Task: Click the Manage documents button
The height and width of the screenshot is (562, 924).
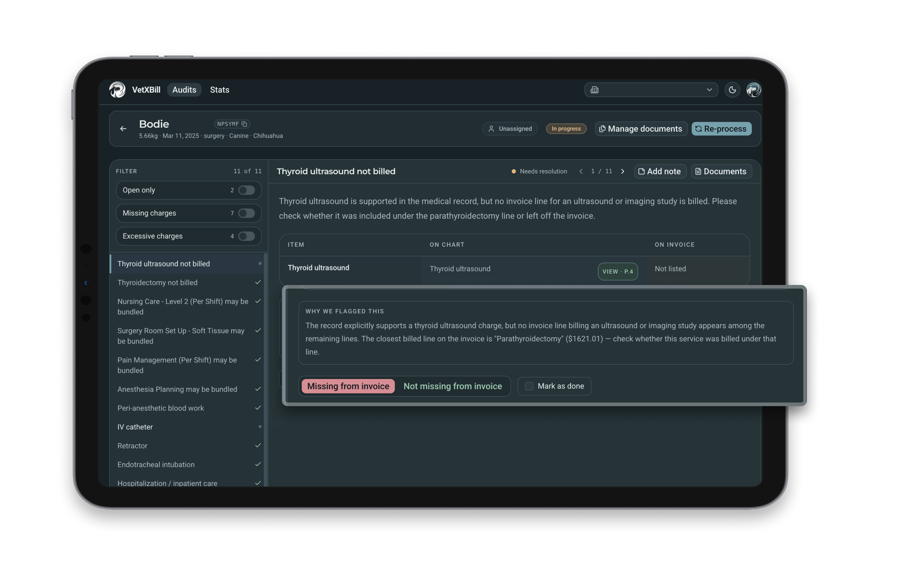Action: pos(641,129)
